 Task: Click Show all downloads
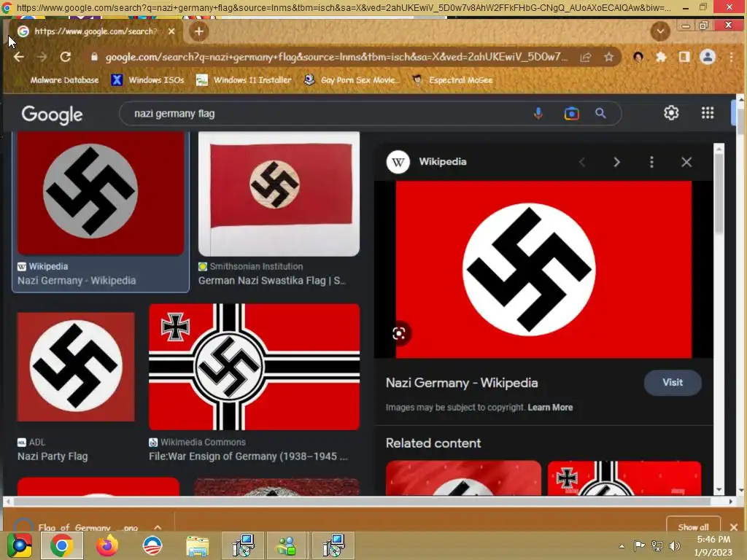point(693,526)
